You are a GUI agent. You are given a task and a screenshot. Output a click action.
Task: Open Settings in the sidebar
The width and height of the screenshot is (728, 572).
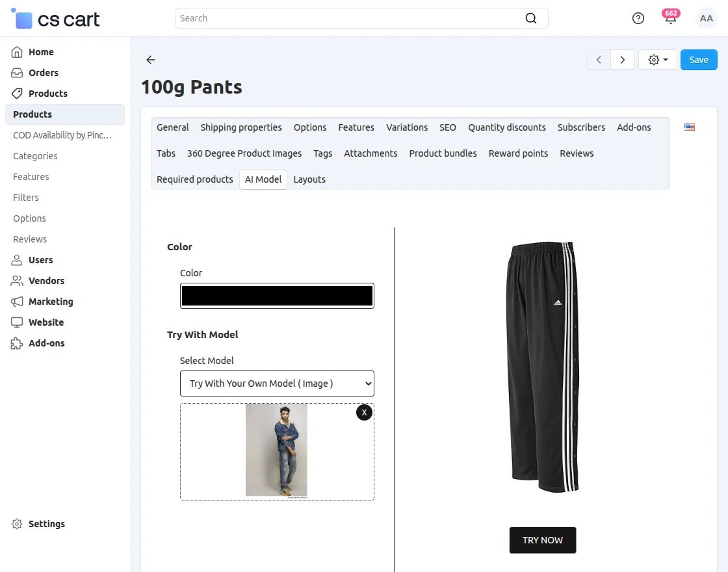[46, 524]
